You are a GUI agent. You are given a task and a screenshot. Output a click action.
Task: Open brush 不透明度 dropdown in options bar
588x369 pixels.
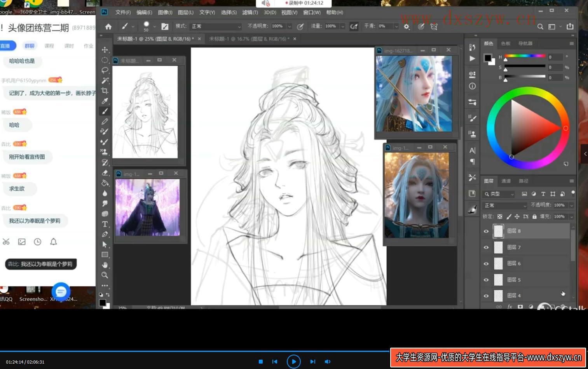(289, 26)
